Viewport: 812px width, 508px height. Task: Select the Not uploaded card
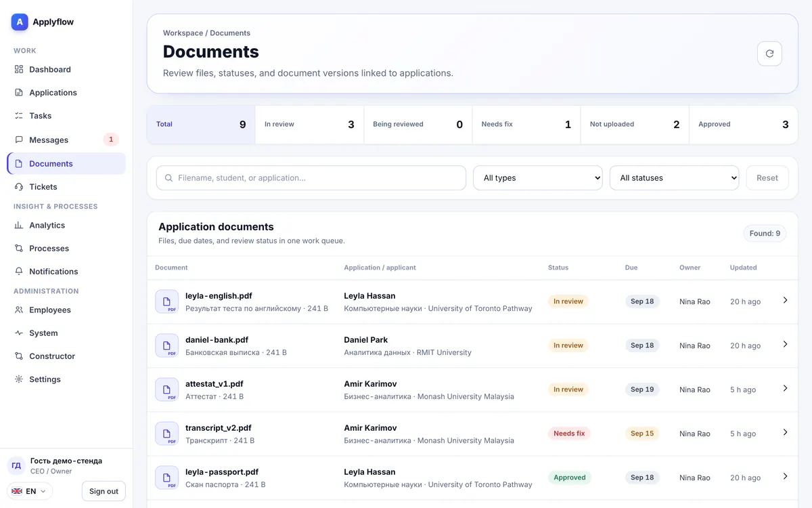click(x=635, y=125)
